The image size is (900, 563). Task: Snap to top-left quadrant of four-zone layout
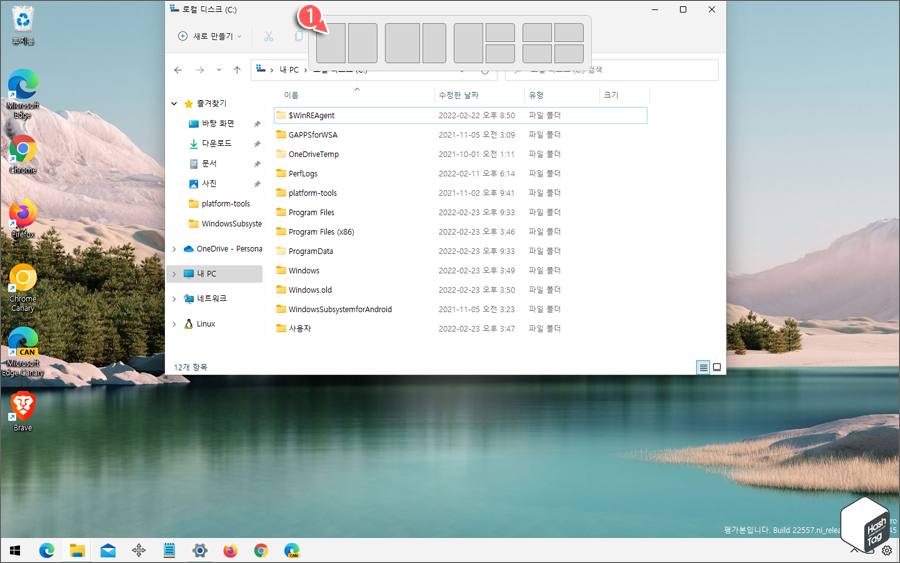point(537,33)
